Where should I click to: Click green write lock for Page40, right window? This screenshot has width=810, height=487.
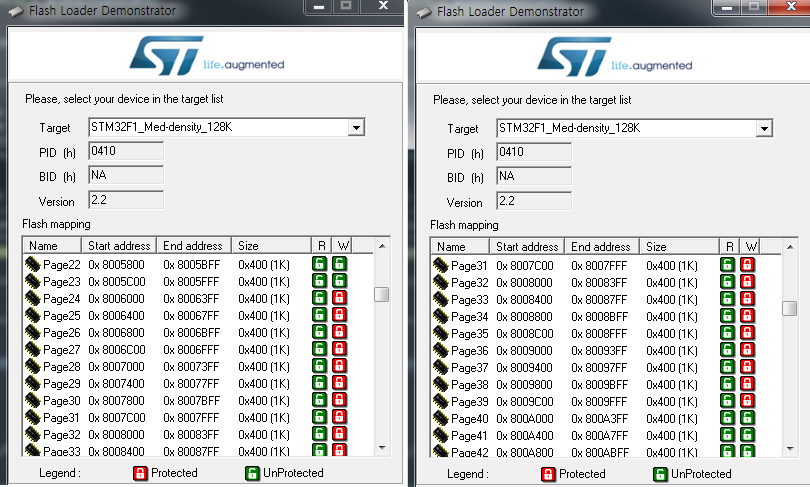(747, 418)
